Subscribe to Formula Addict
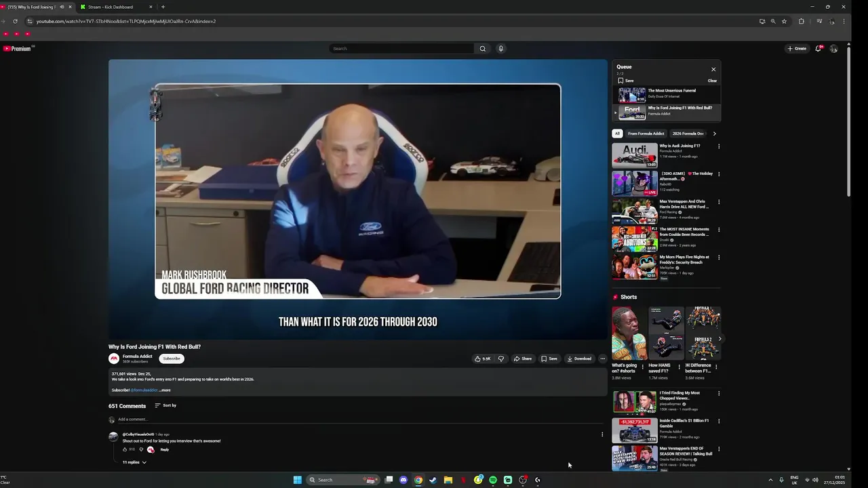This screenshot has height=488, width=868. click(x=172, y=359)
